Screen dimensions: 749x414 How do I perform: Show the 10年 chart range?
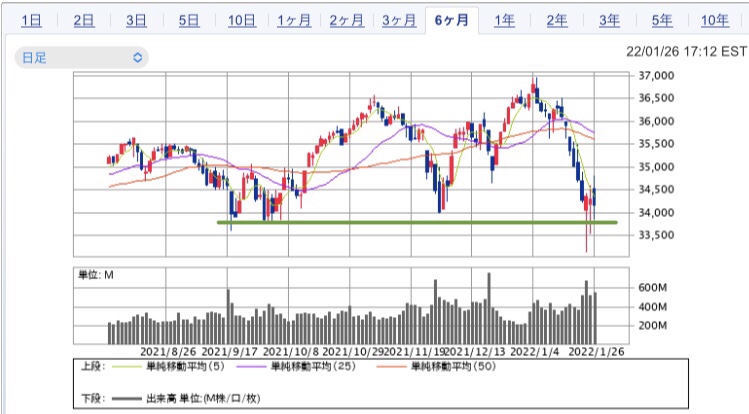715,21
